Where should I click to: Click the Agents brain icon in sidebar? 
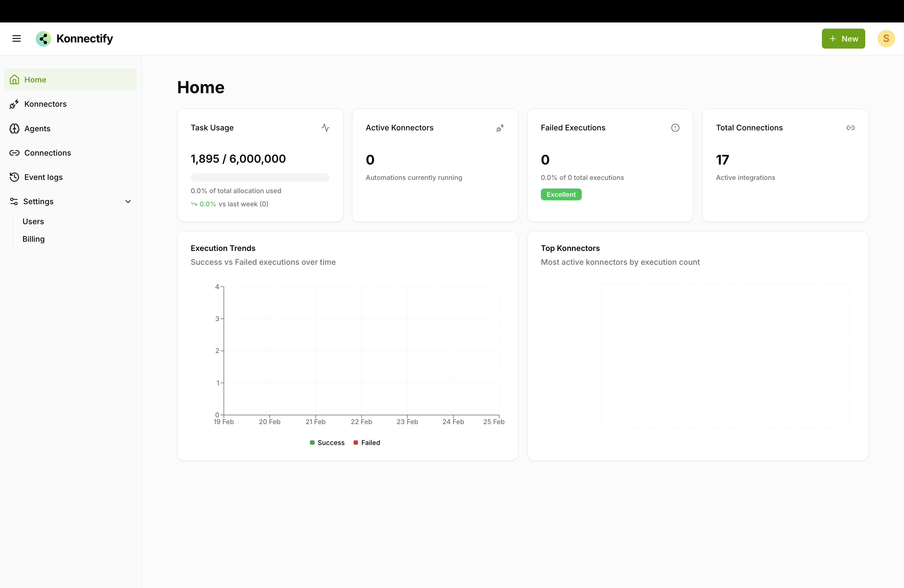[x=14, y=128]
